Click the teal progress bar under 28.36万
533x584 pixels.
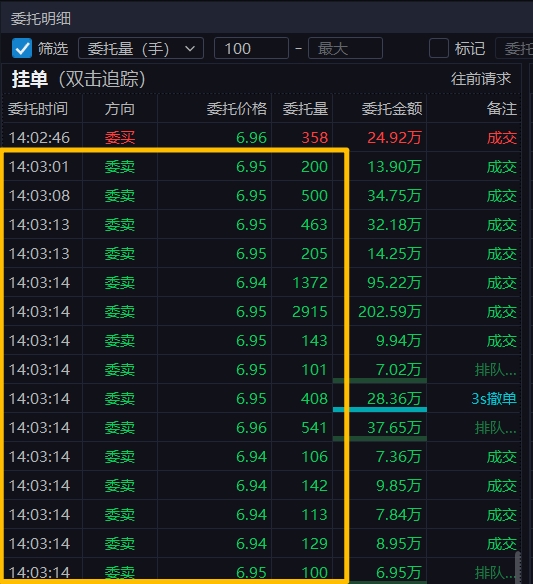pos(380,410)
